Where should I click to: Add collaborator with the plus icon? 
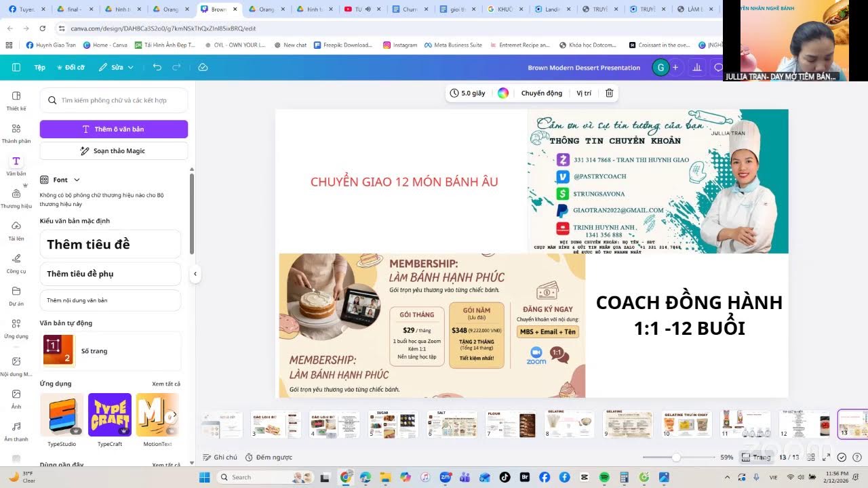point(675,67)
